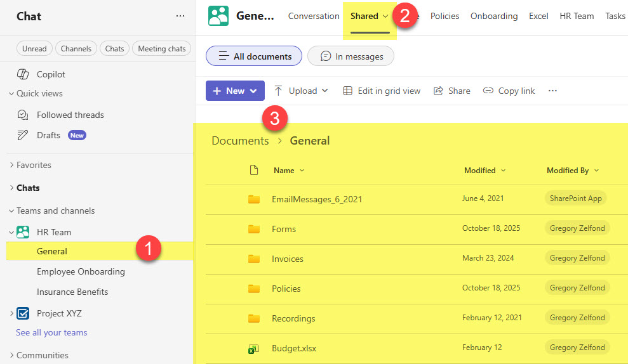Click the Edit in grid view icon

tap(347, 91)
